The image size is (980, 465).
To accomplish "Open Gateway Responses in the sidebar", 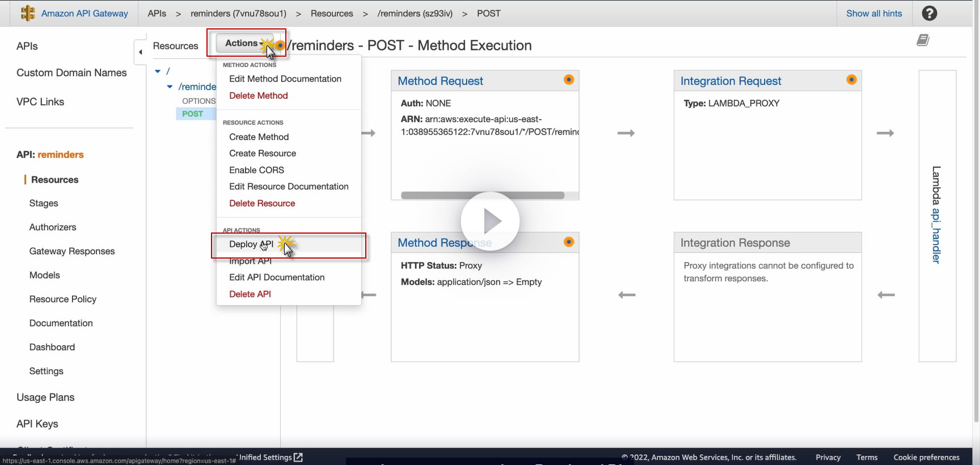I will coord(72,251).
